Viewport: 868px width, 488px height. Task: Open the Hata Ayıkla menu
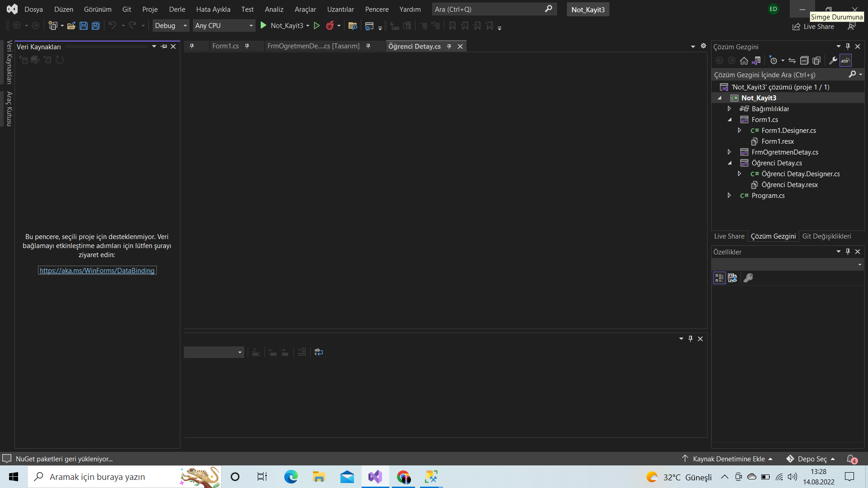tap(213, 9)
